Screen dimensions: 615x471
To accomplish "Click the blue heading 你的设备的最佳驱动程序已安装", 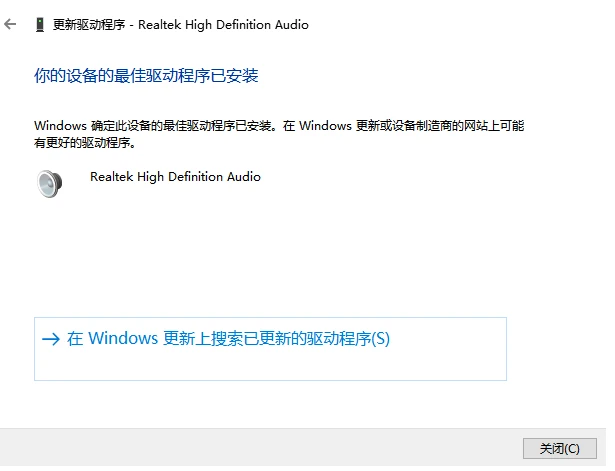I will point(146,76).
